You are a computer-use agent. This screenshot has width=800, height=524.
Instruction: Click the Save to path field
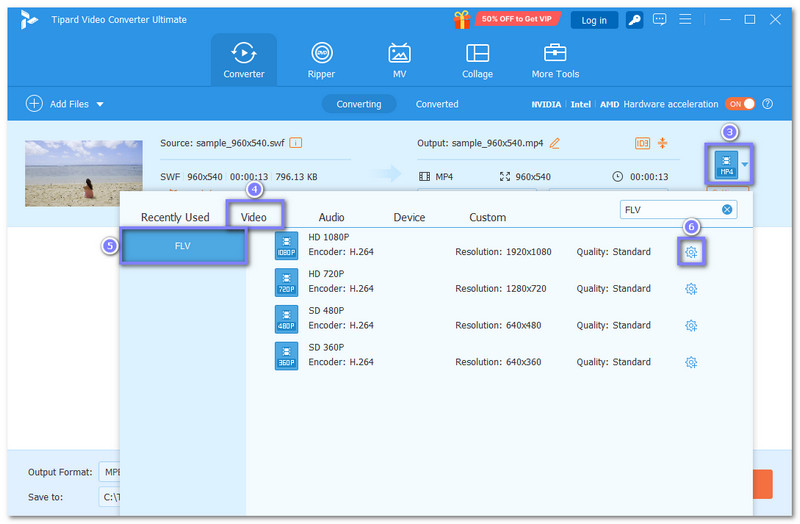109,497
